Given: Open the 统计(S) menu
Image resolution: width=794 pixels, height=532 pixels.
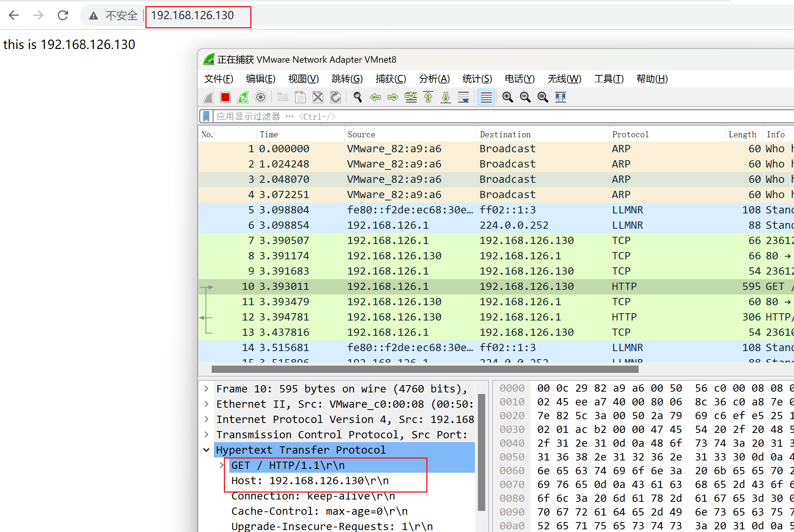Looking at the screenshot, I should (x=477, y=79).
